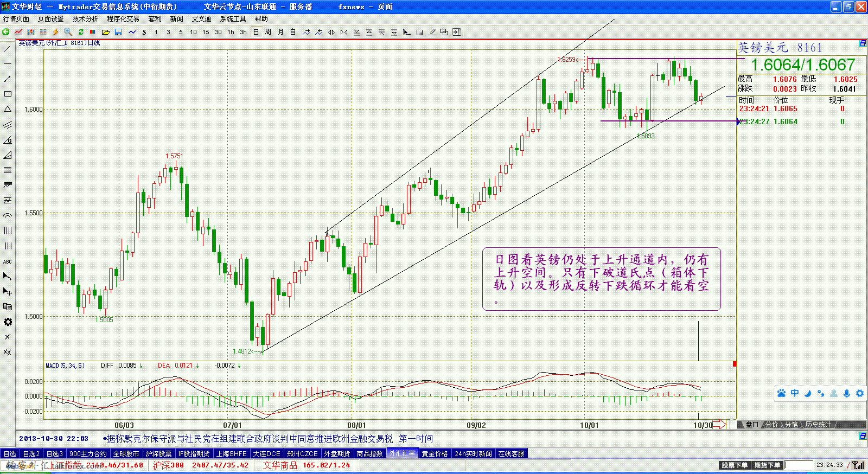The width and height of the screenshot is (868, 474).
Task: Click the restore icon above the quote panel
Action: click(863, 43)
